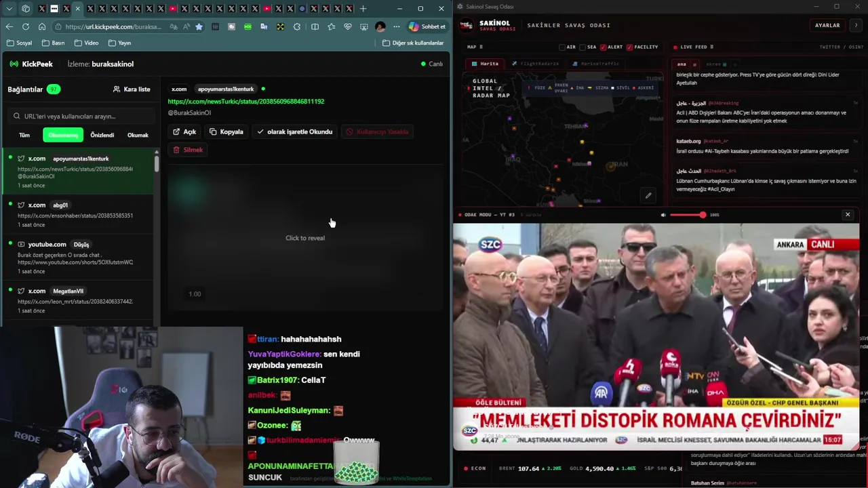
Task: Open the MarineTraffic tab
Action: coord(596,64)
